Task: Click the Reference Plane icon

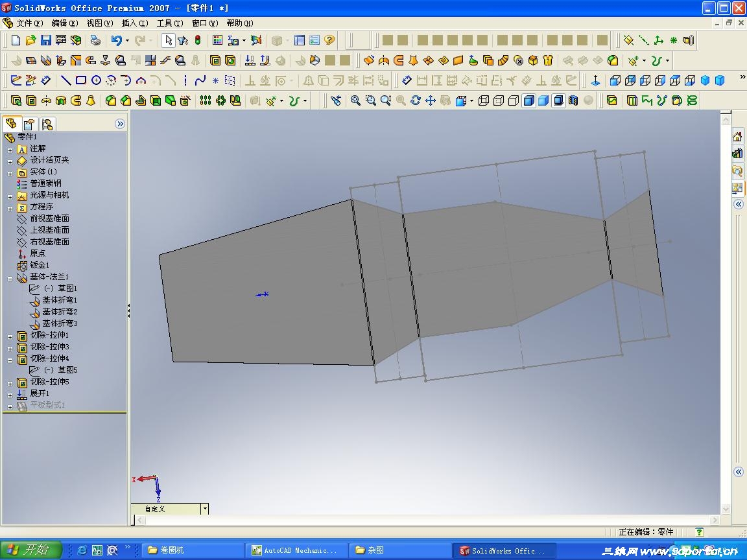Action: (x=629, y=40)
